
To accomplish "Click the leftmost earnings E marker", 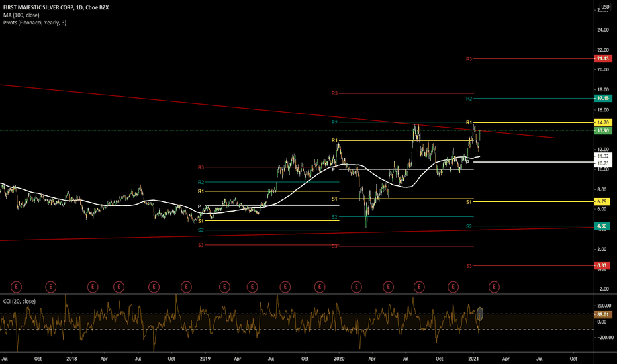I will 16,287.
